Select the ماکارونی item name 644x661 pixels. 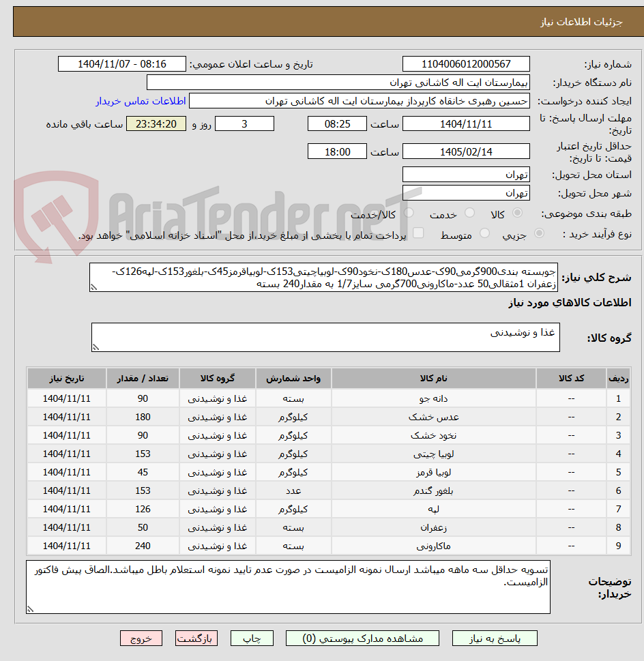(434, 546)
